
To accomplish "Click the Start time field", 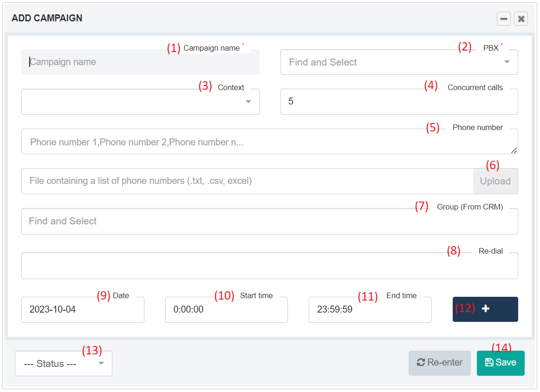I will [226, 310].
